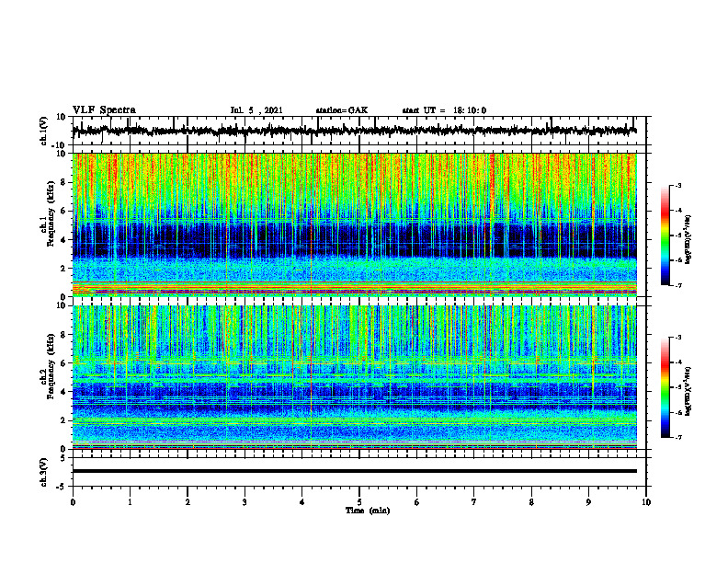This screenshot has width=728, height=563.
Task: Click time-axis tick label "0"
Action: pyautogui.click(x=73, y=502)
